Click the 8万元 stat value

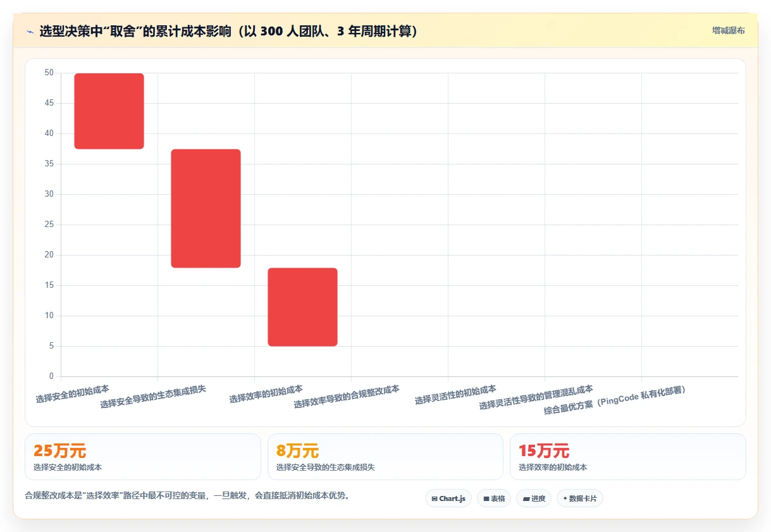pyautogui.click(x=298, y=451)
